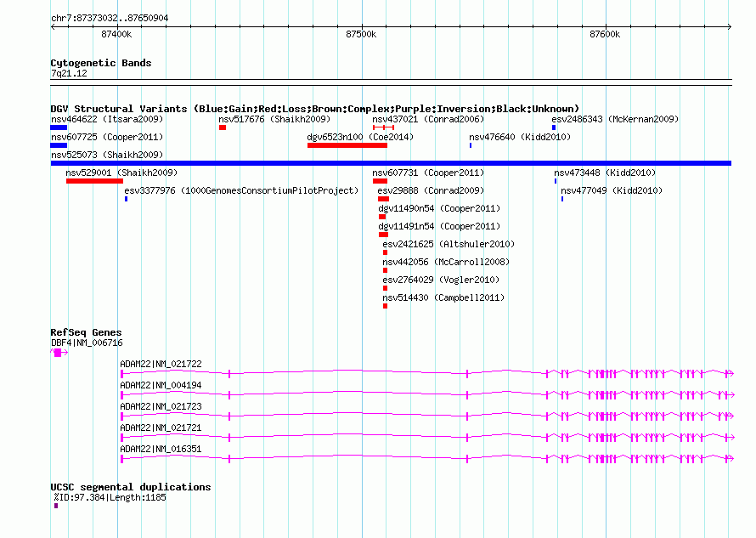Click the ADAM22|NM_021721 transcript label
The height and width of the screenshot is (538, 756).
pos(161,428)
